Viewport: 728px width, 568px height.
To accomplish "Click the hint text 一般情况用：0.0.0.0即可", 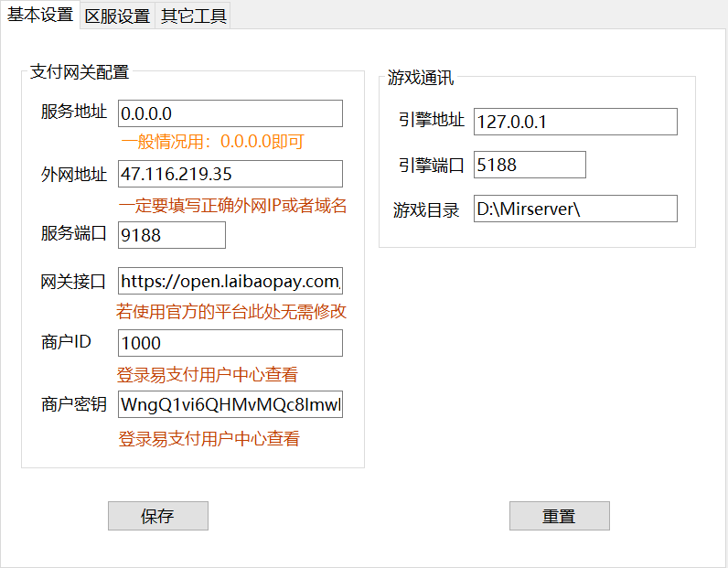I will [x=213, y=141].
